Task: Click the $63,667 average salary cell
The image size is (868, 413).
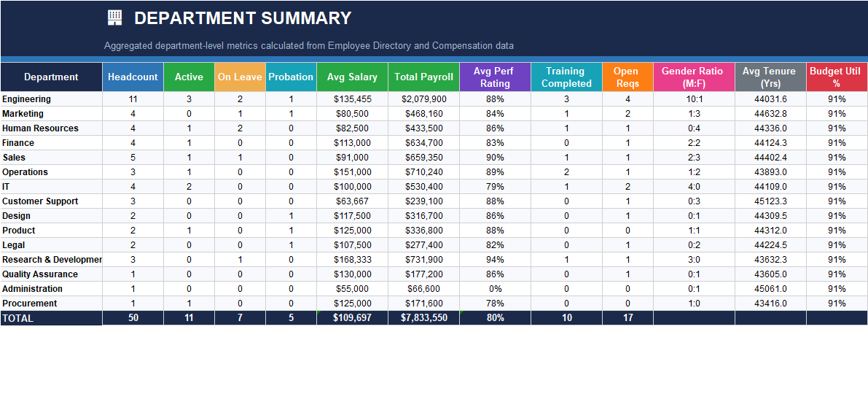Action: (x=352, y=201)
